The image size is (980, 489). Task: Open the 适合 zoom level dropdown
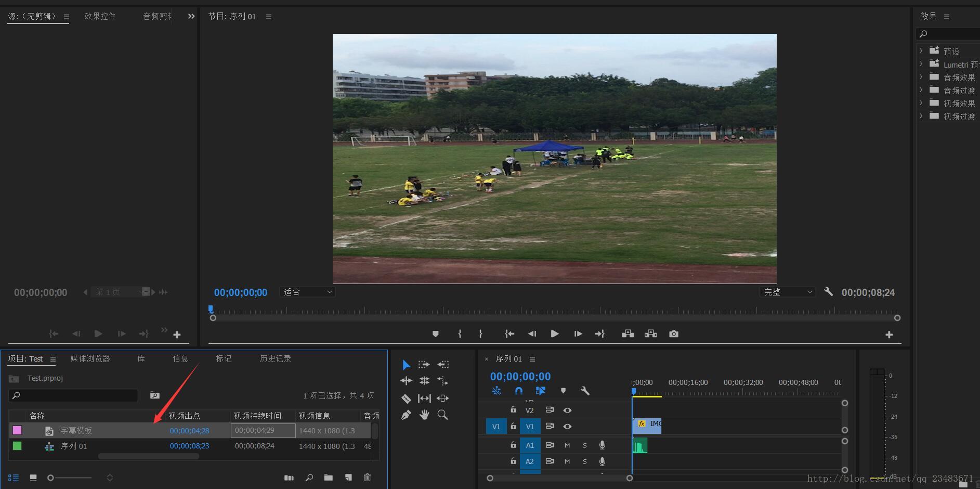click(x=307, y=292)
